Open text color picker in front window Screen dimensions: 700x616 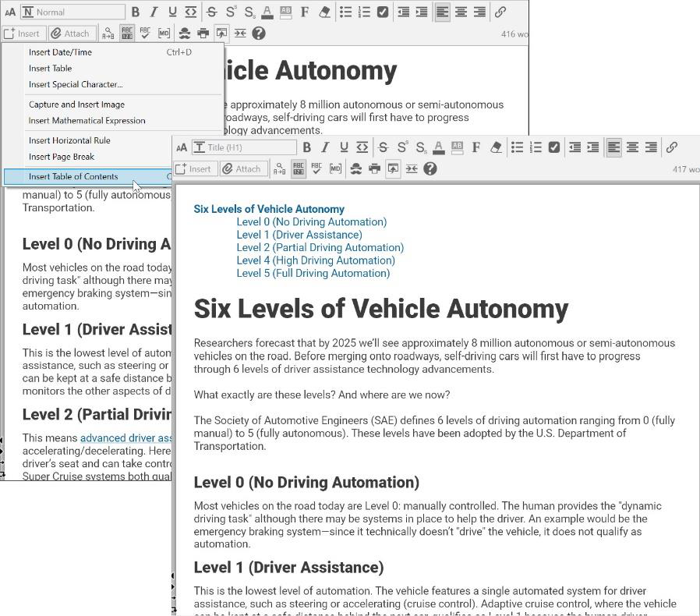[439, 147]
